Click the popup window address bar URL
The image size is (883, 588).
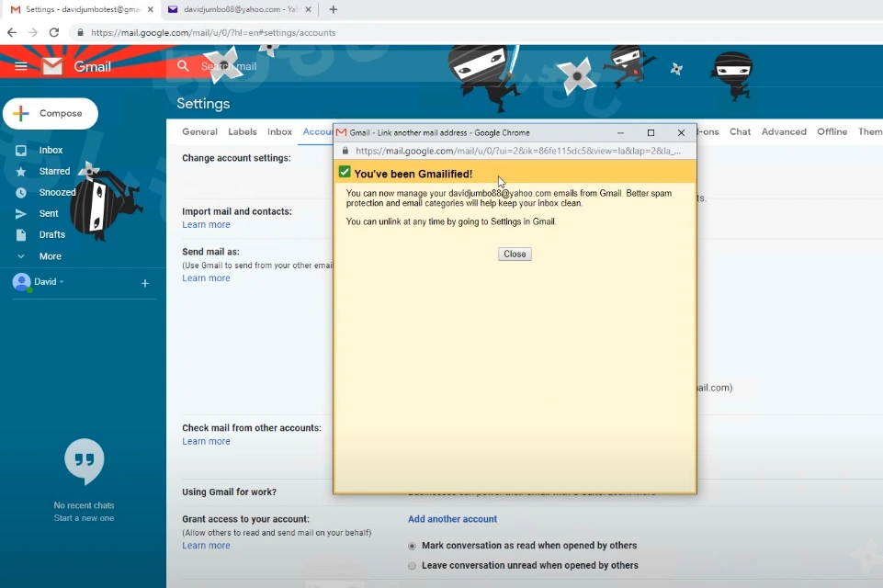517,151
